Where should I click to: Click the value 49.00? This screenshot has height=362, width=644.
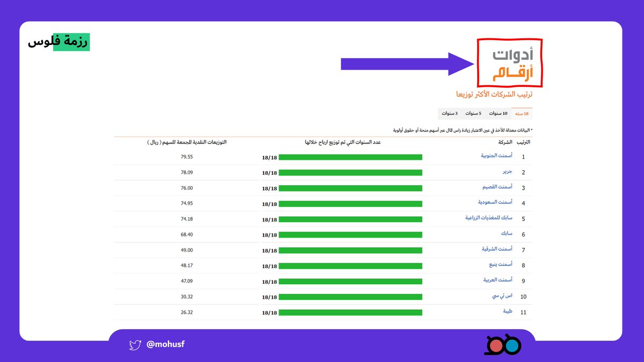(187, 250)
